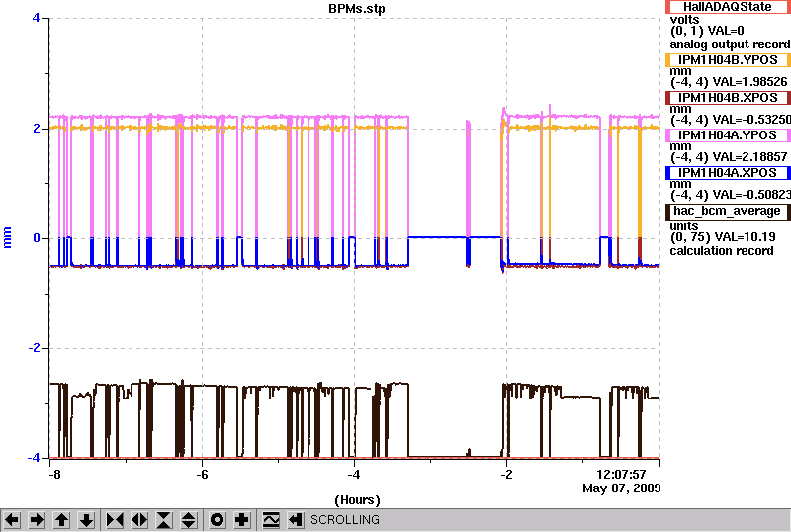Pan the plot right with the right arrow
The width and height of the screenshot is (791, 532).
(37, 520)
